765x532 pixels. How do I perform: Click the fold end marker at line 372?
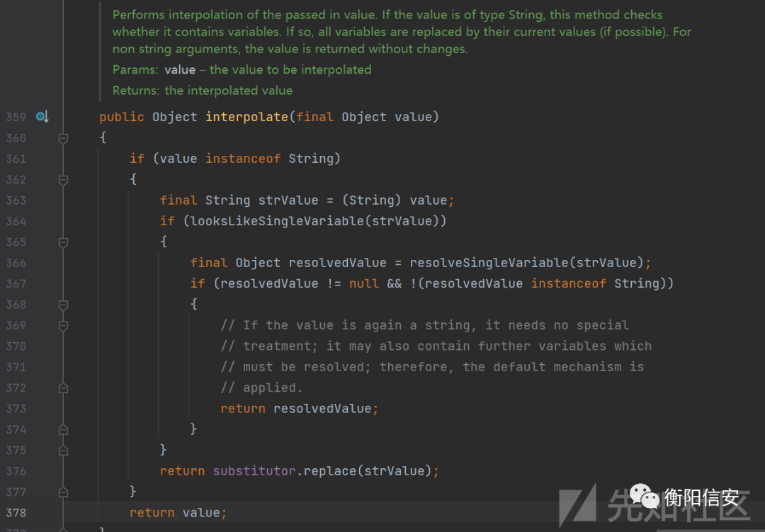tap(63, 388)
